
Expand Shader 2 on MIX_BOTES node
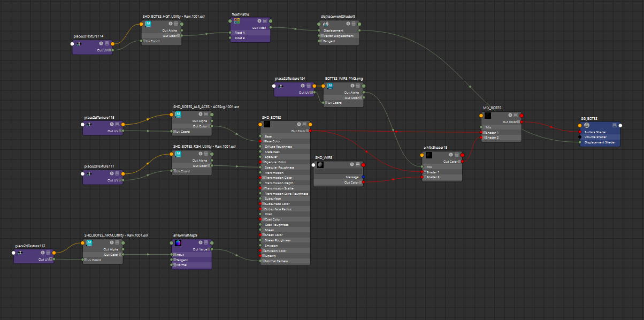484,138
